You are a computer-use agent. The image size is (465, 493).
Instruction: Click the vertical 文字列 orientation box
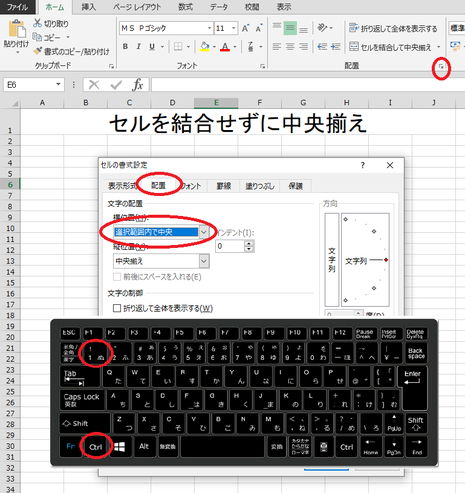(x=332, y=260)
